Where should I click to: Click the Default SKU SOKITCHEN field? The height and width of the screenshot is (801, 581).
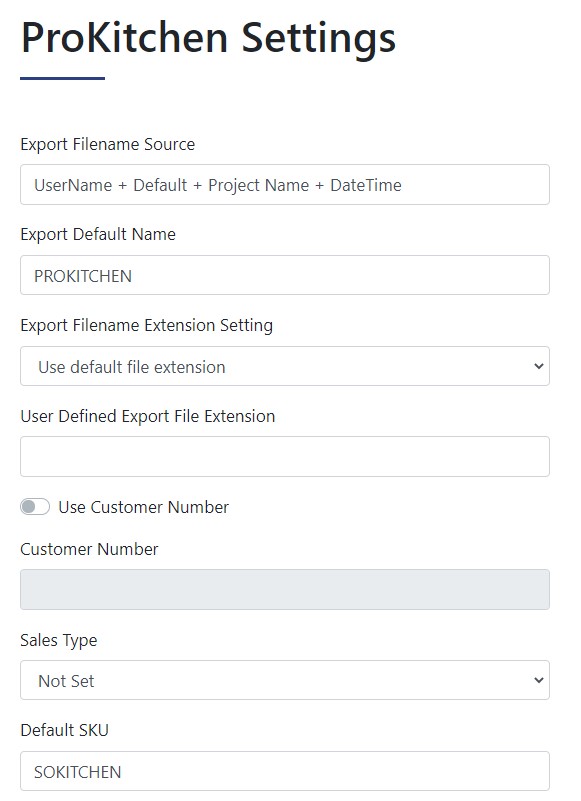285,771
